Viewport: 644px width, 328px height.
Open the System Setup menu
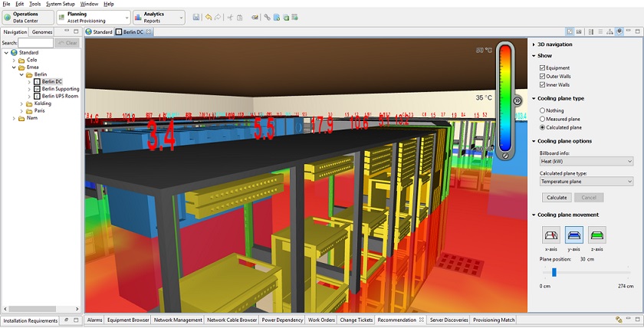click(61, 4)
